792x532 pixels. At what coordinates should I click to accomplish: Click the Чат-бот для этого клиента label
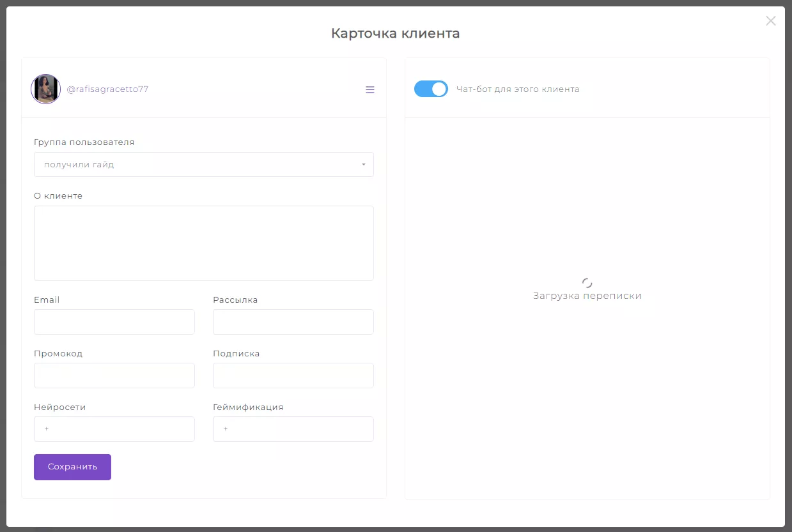[x=518, y=89]
